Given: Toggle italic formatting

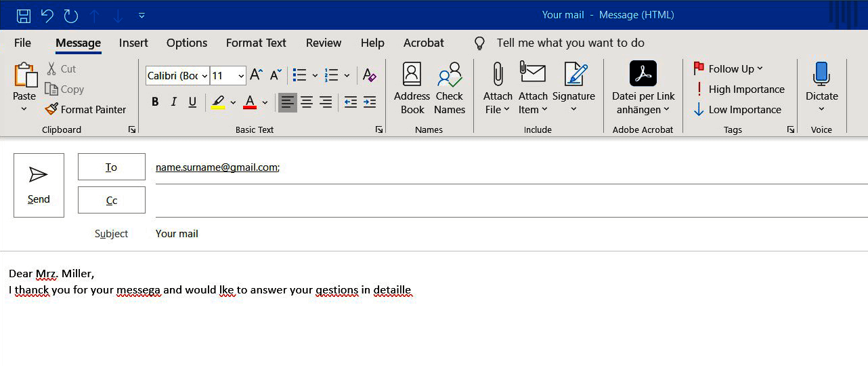Looking at the screenshot, I should pos(174,102).
